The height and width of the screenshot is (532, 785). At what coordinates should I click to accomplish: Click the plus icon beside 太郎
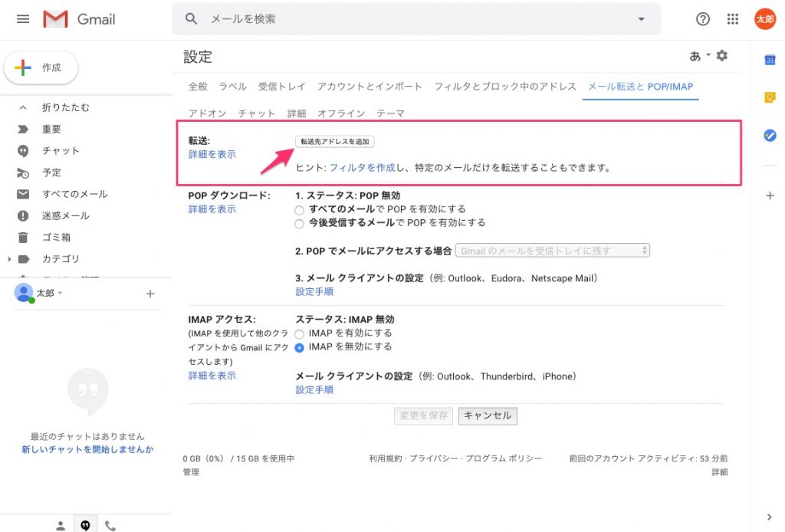pyautogui.click(x=150, y=294)
